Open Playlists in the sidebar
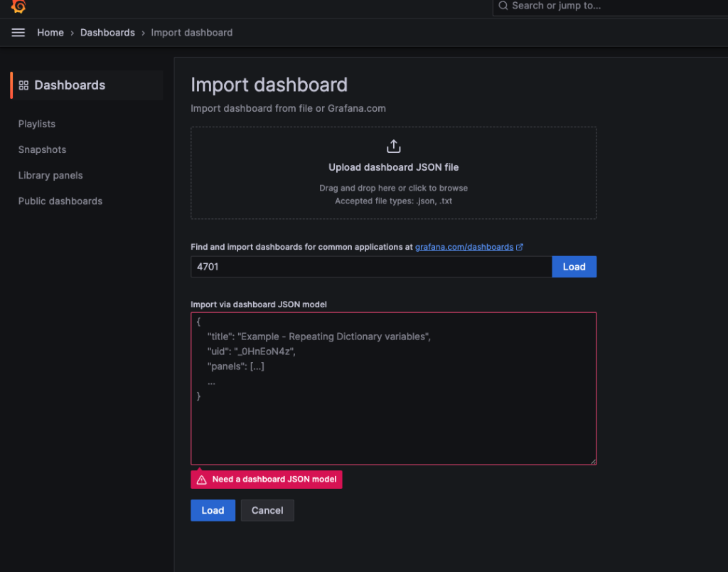This screenshot has height=572, width=728. pyautogui.click(x=37, y=124)
